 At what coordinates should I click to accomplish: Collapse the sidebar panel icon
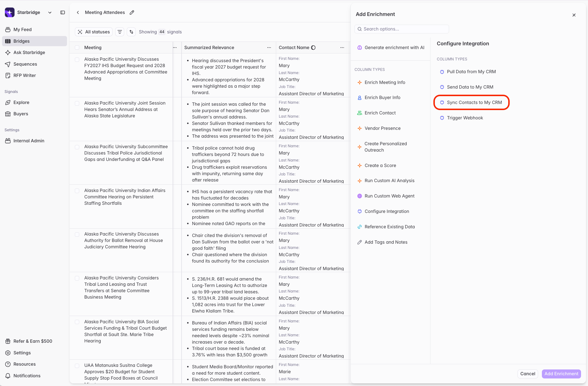[x=63, y=12]
